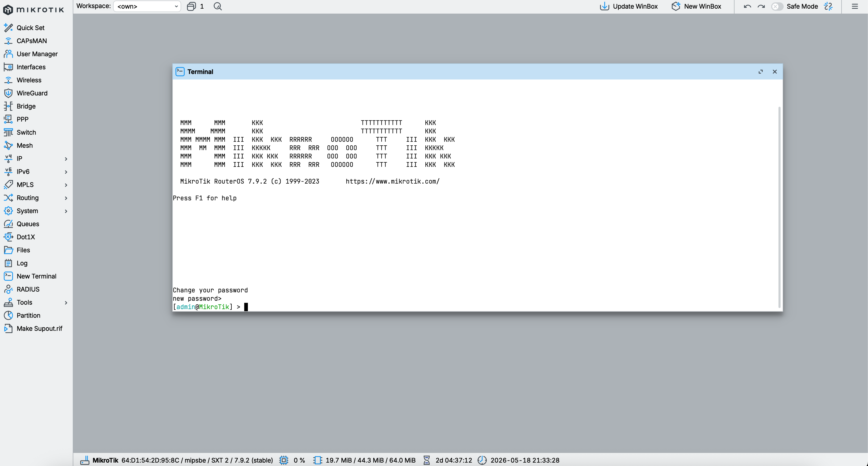Image resolution: width=868 pixels, height=466 pixels.
Task: Open the Interfaces list
Action: (x=31, y=67)
